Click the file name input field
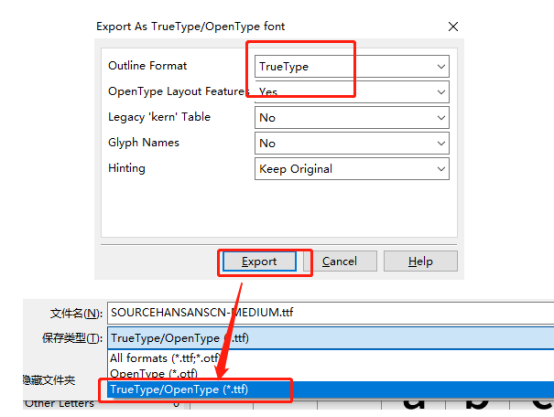Image resolution: width=554 pixels, height=417 pixels. coord(330,313)
